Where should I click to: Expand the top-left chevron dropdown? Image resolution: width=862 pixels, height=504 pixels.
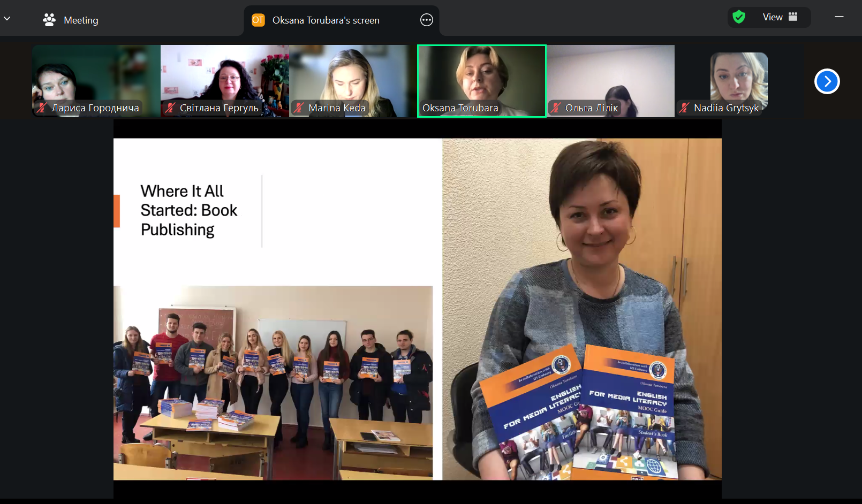[x=7, y=19]
